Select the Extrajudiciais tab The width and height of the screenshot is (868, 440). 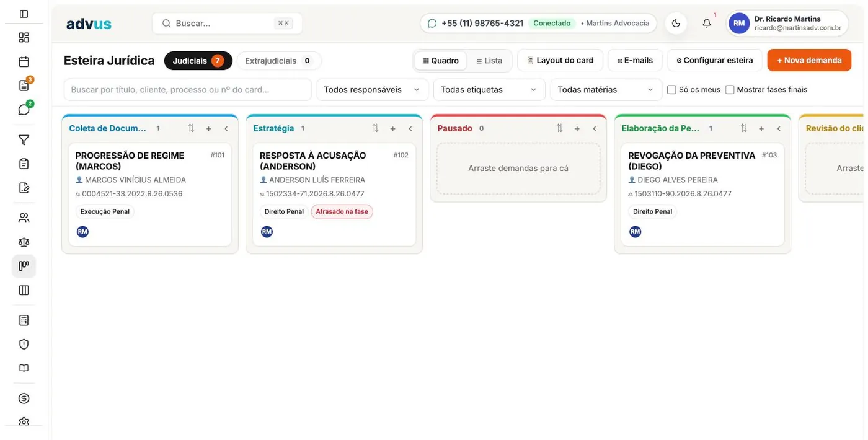[x=279, y=61]
